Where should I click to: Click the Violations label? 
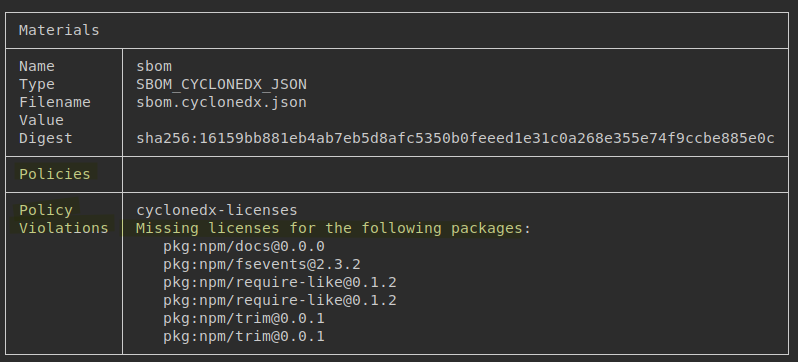(64, 228)
